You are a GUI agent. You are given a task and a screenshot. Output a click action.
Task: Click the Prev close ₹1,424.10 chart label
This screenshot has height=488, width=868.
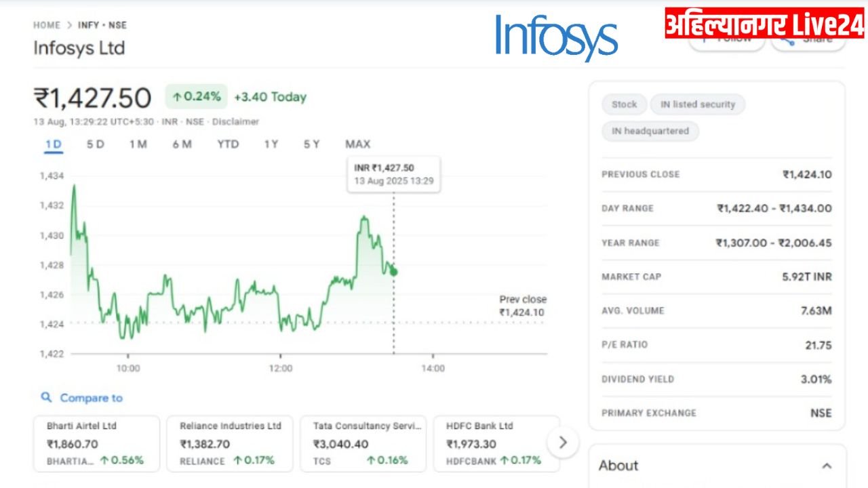[522, 306]
